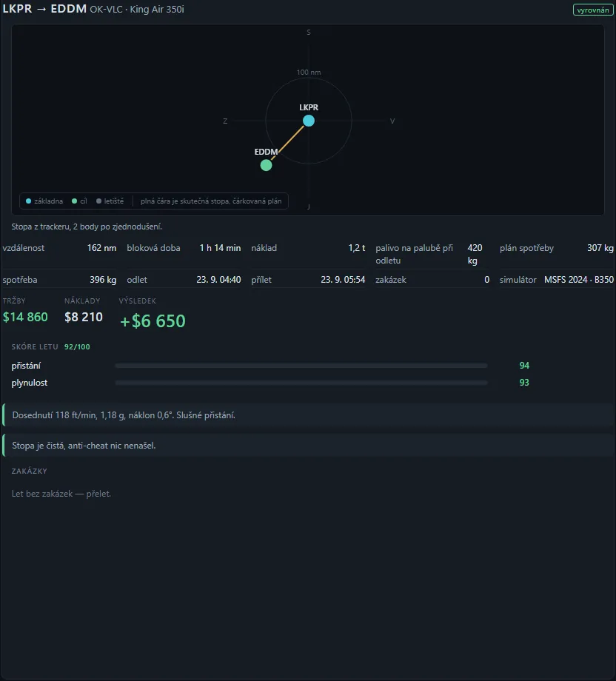Click the plán spotřeby value 307 kg
This screenshot has height=681, width=616.
pyautogui.click(x=600, y=247)
